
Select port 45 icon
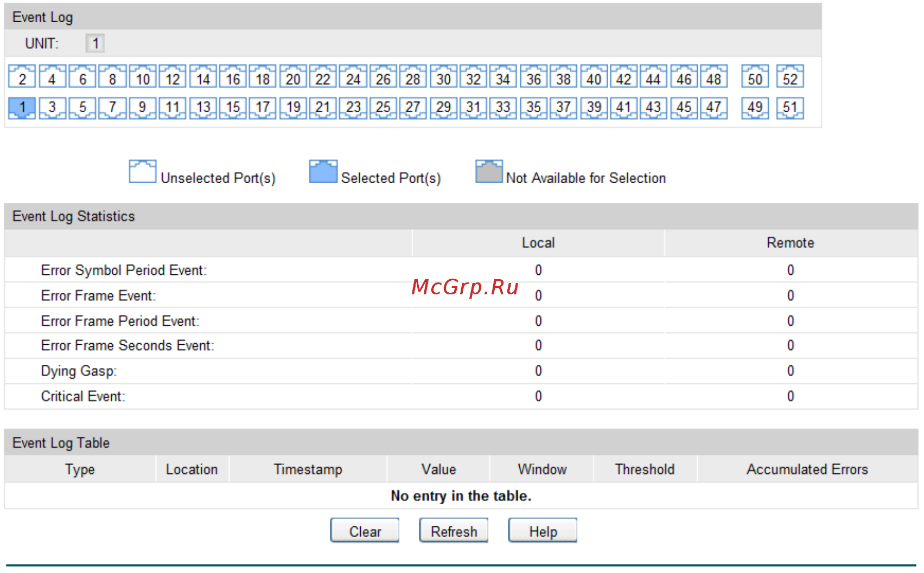pyautogui.click(x=684, y=108)
